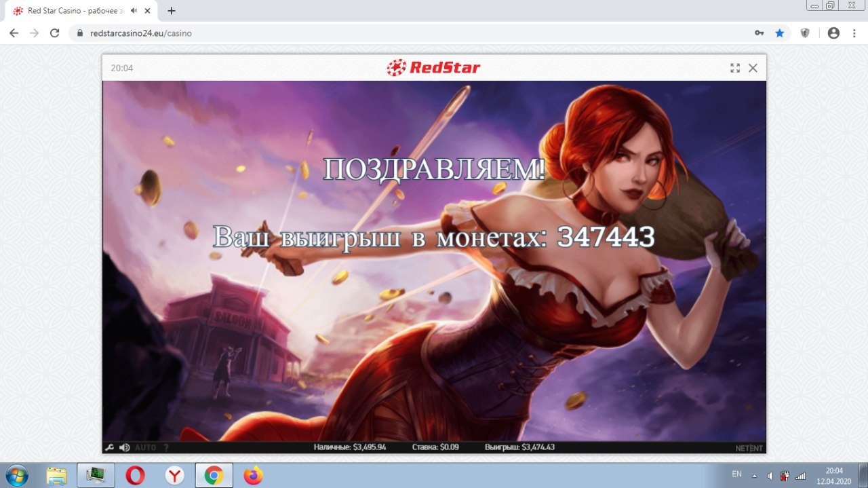Enter fullscreen mode for the game frame
The height and width of the screenshot is (488, 868).
pyautogui.click(x=735, y=68)
